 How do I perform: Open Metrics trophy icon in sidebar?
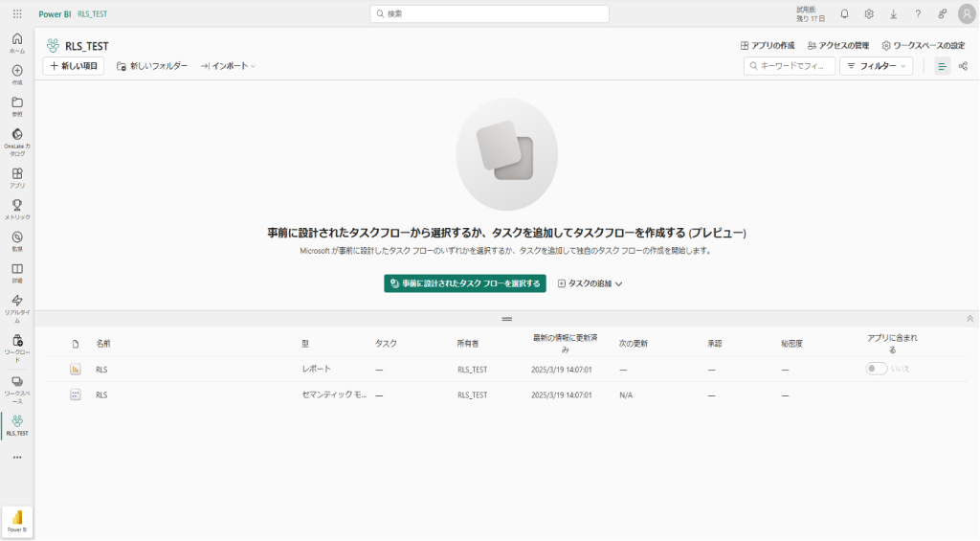17,209
